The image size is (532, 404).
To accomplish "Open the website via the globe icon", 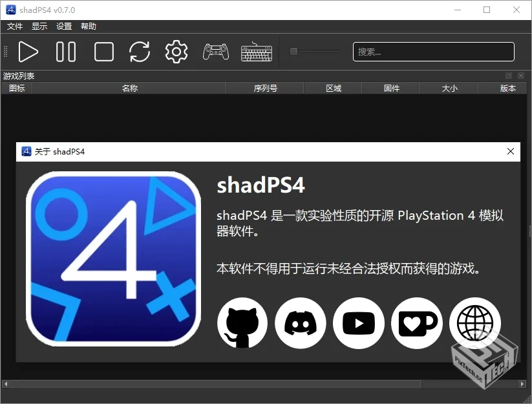I will click(475, 323).
